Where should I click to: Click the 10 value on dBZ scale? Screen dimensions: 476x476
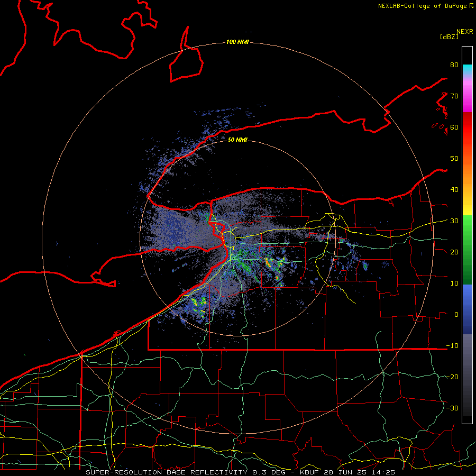(454, 283)
